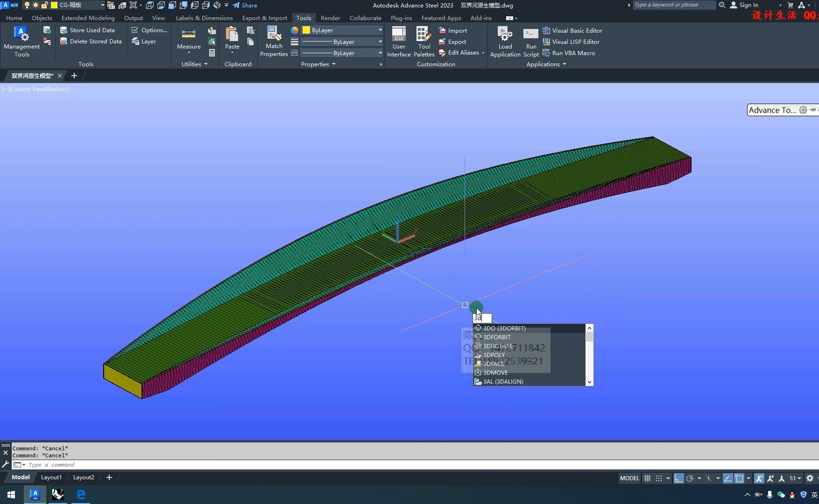Click the Store Used Data icon
The image size is (819, 504).
pos(64,30)
